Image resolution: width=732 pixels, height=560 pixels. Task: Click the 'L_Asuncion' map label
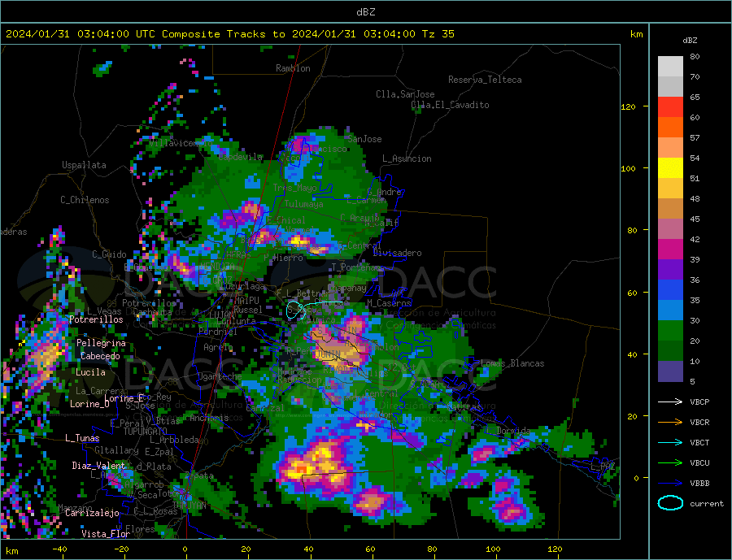407,158
